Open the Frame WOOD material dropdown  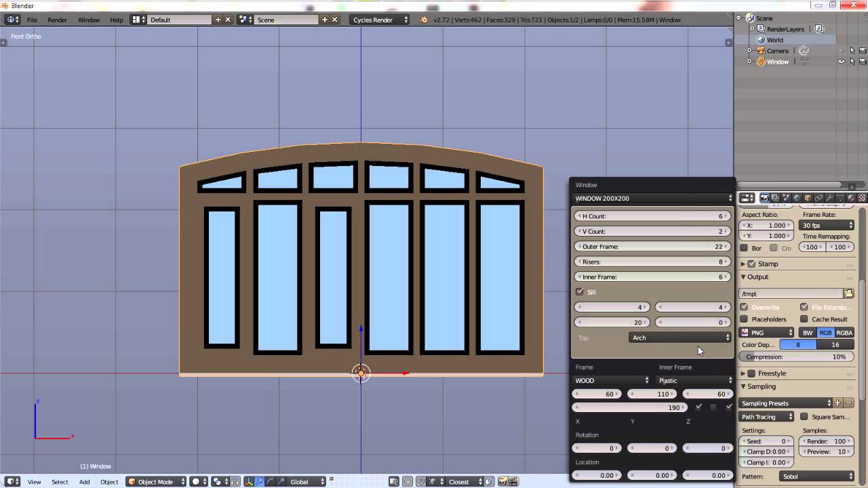(612, 380)
